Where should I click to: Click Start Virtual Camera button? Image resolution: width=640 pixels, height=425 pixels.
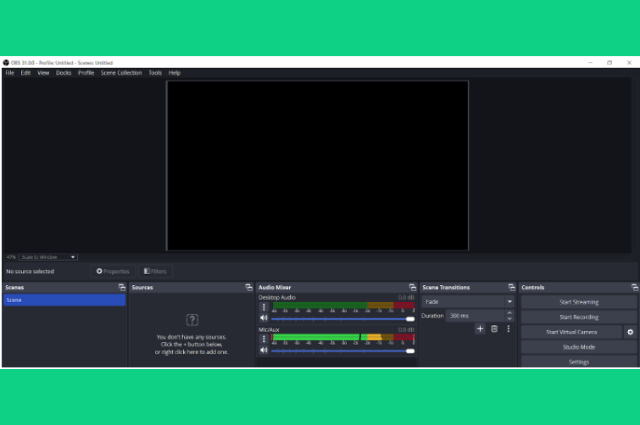tap(571, 332)
